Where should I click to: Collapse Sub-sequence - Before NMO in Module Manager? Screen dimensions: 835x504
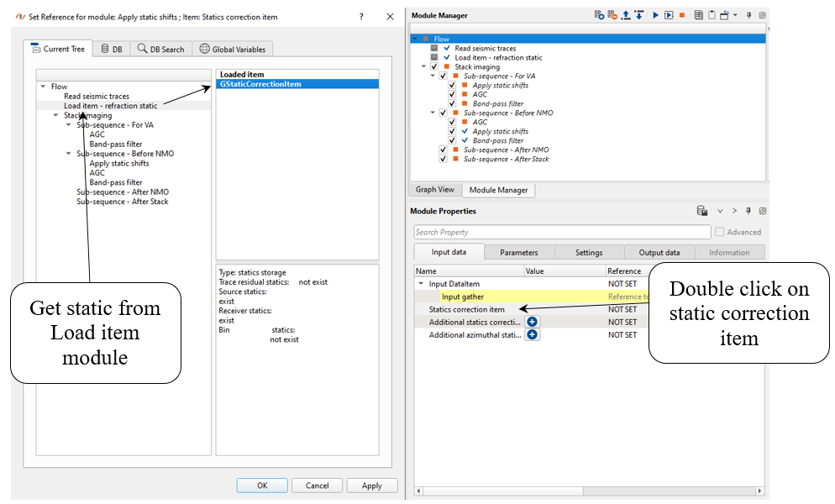[x=433, y=113]
